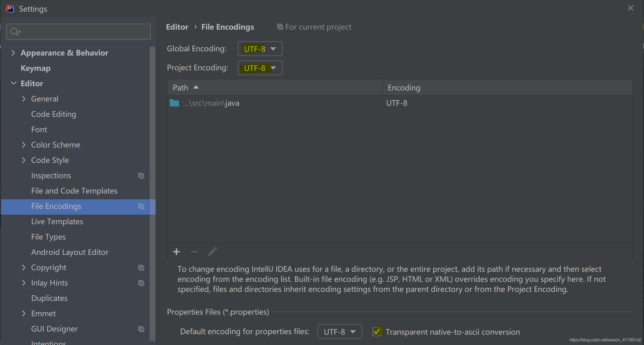The width and height of the screenshot is (644, 345).
Task: Expand the Inlay Hints node
Action: [x=24, y=283]
